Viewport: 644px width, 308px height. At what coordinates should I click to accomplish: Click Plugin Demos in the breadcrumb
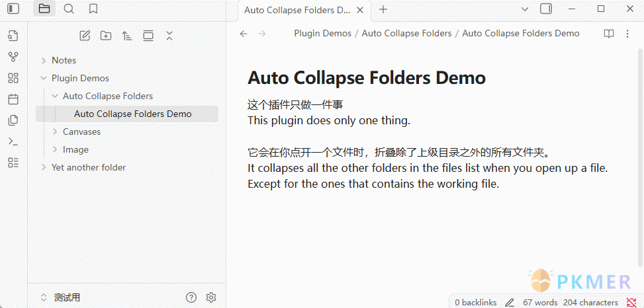[323, 34]
